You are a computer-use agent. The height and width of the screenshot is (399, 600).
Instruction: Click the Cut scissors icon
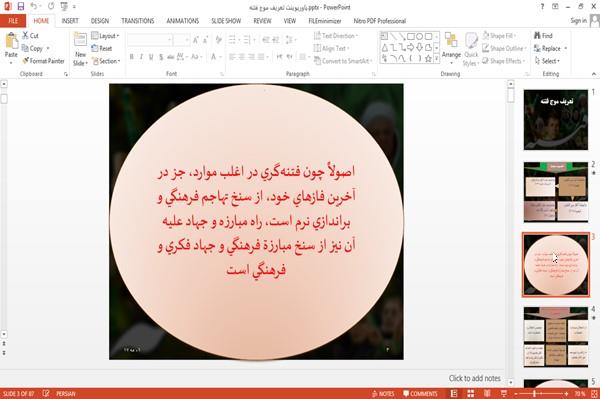click(26, 35)
